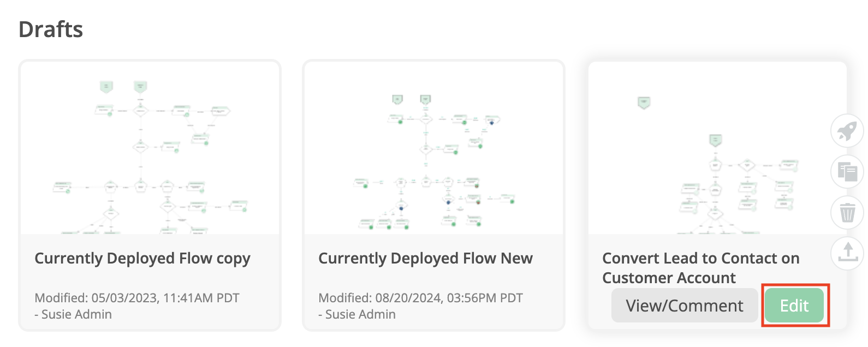Click the top-left green start node in the third thumbnail
This screenshot has width=868, height=347.
point(644,102)
